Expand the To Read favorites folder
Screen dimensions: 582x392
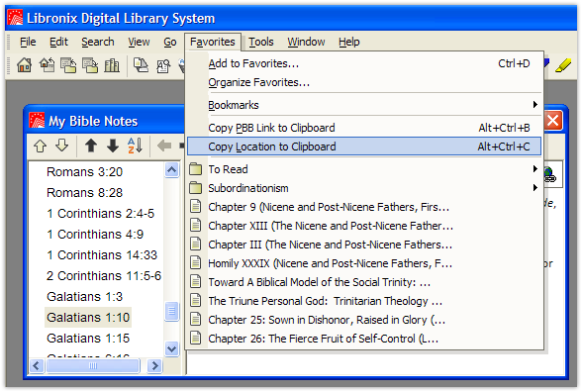pos(364,169)
